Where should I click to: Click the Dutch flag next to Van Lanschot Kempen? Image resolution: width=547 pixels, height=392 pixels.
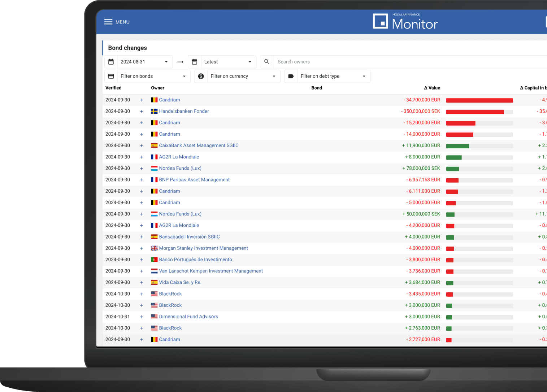pyautogui.click(x=154, y=271)
